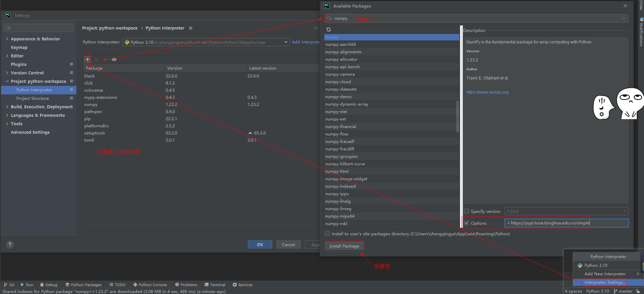Click the help question mark button

coord(10,244)
